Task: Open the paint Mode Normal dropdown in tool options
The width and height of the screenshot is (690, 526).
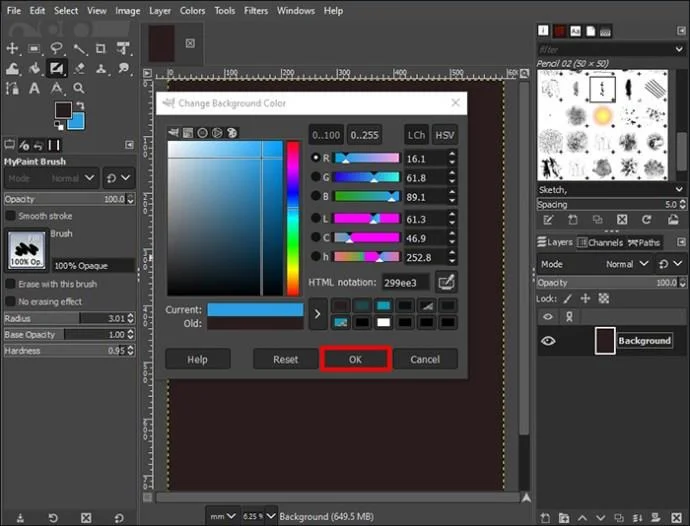Action: coord(51,178)
